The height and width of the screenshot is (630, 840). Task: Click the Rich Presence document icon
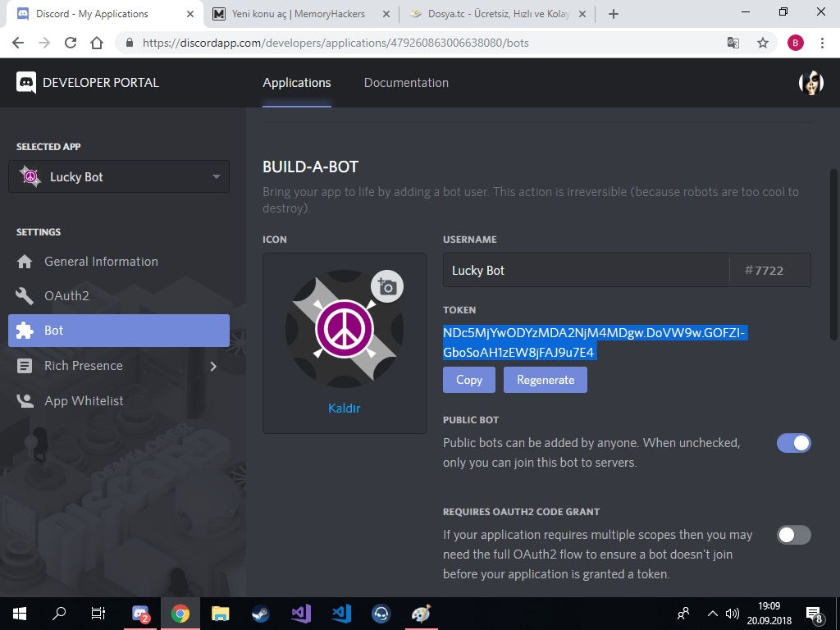pyautogui.click(x=25, y=366)
